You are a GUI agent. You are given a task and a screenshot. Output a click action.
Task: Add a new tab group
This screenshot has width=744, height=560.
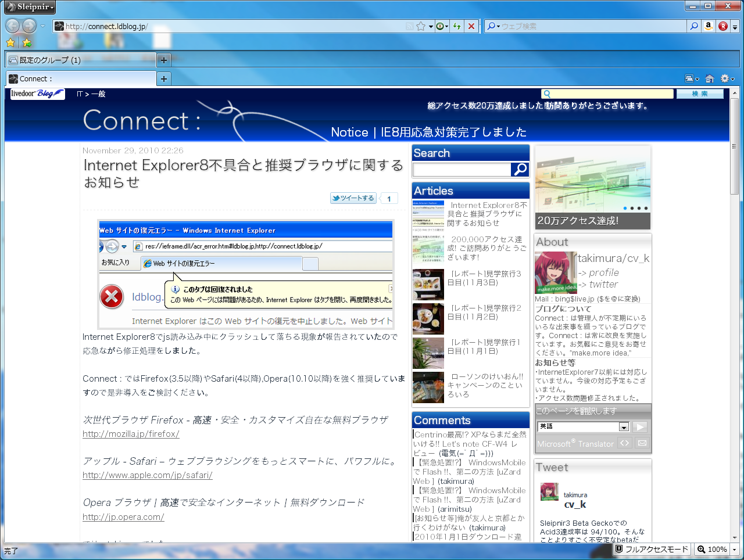164,60
